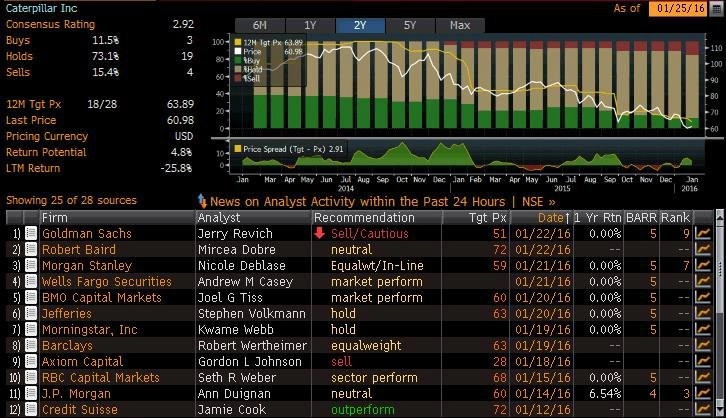The image size is (726, 418).
Task: Show chart icon for J.P. Morgan row
Action: [703, 393]
